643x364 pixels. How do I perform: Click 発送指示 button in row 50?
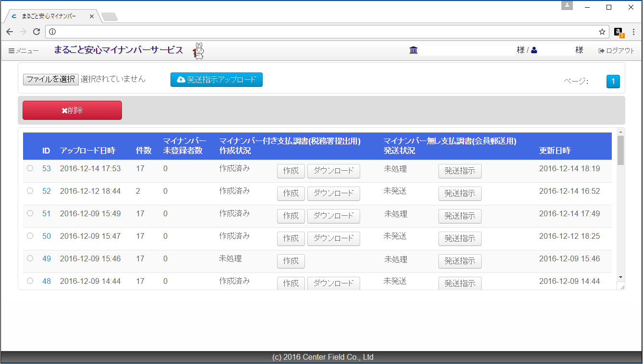[x=460, y=239]
